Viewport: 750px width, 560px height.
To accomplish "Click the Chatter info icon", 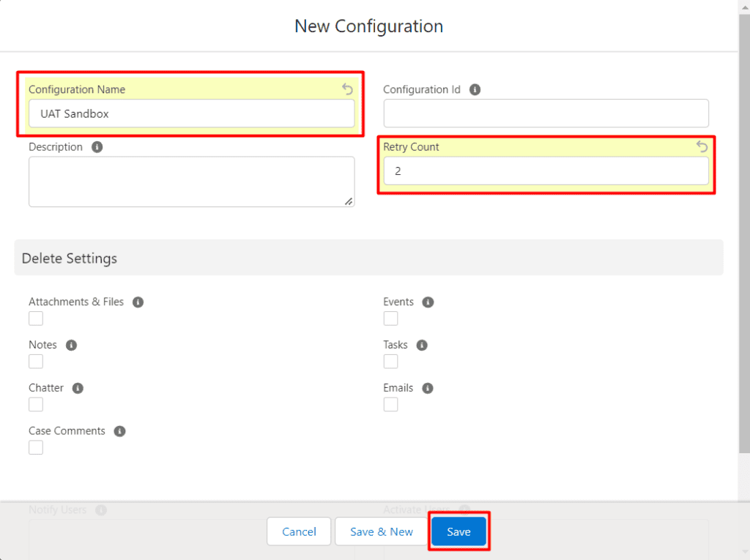I will [x=78, y=388].
